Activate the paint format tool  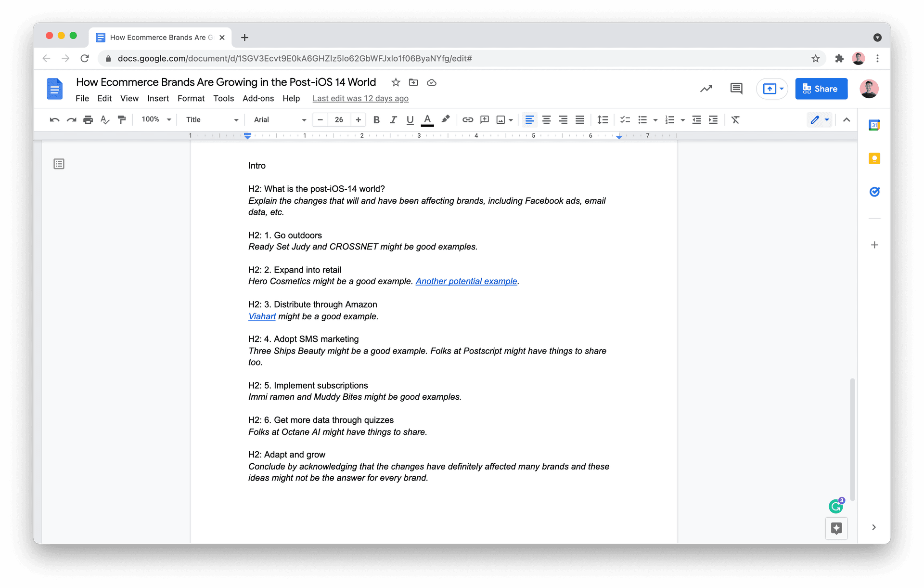(x=122, y=120)
